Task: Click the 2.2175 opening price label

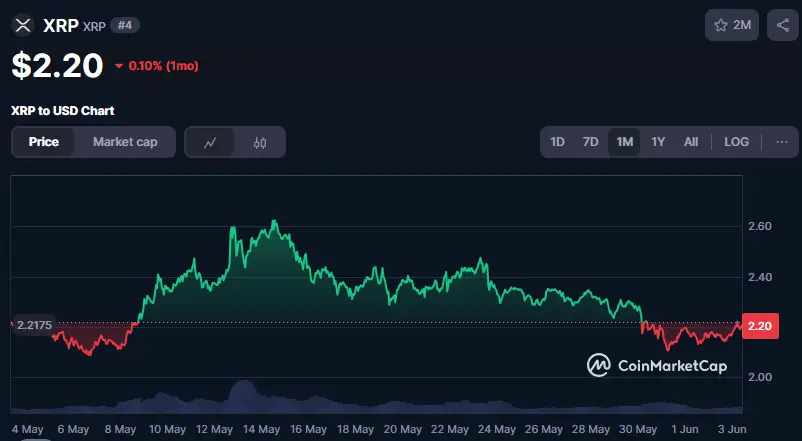Action: [34, 325]
